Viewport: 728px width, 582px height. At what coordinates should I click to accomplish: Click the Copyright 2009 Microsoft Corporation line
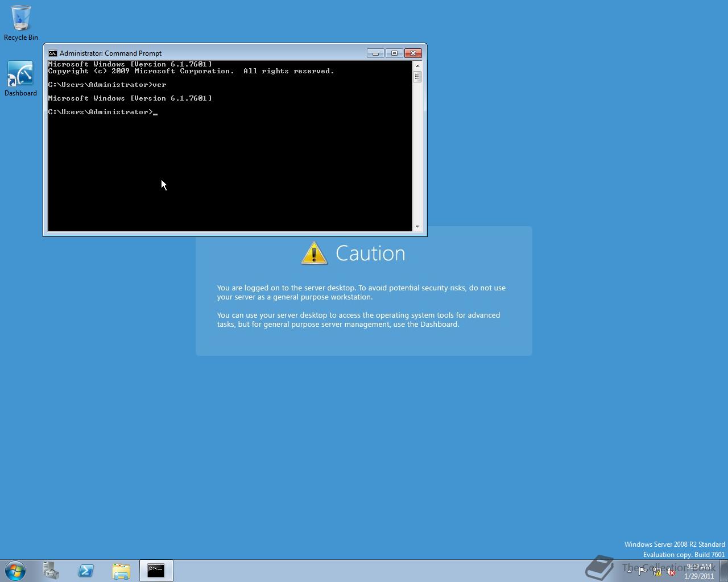coord(191,71)
